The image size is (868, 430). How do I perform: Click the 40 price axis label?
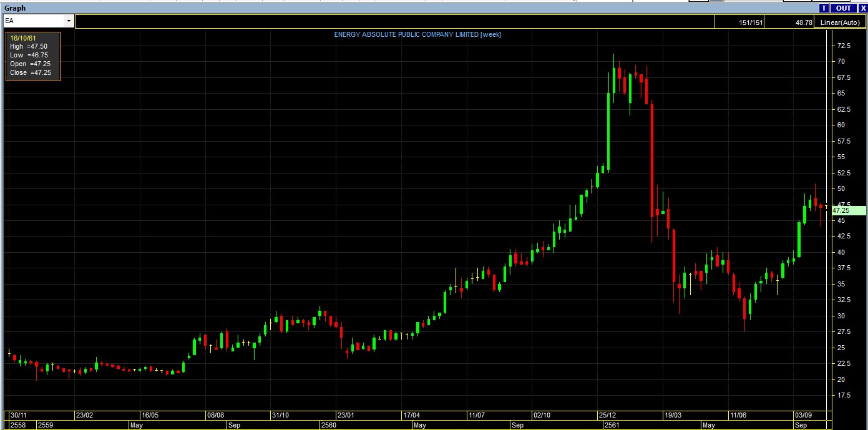coord(841,252)
